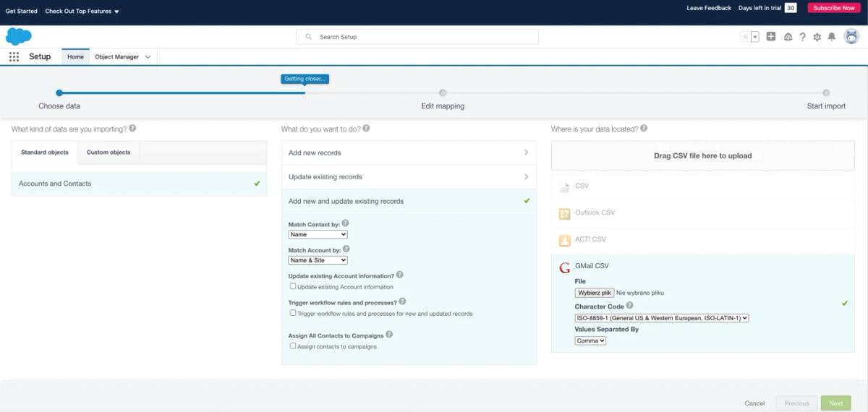Image resolution: width=868 pixels, height=412 pixels.
Task: Switch to the Custom objects tab
Action: coord(109,153)
